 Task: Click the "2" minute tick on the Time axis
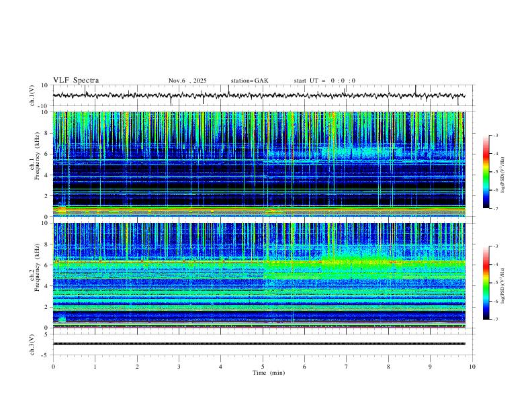coord(137,367)
